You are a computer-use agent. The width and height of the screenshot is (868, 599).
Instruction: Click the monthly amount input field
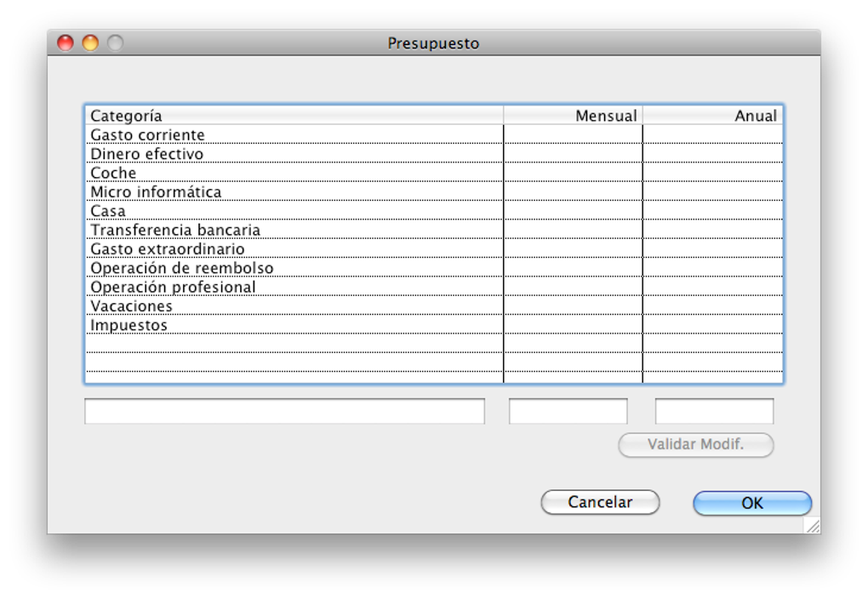[567, 410]
